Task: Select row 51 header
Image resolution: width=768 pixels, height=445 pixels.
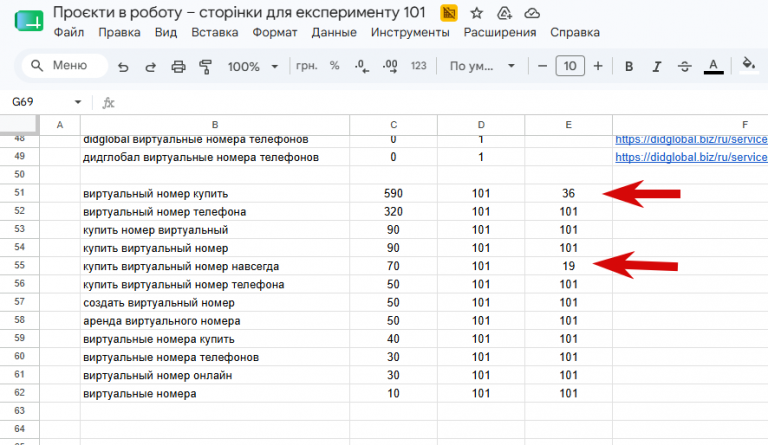Action: [x=20, y=193]
